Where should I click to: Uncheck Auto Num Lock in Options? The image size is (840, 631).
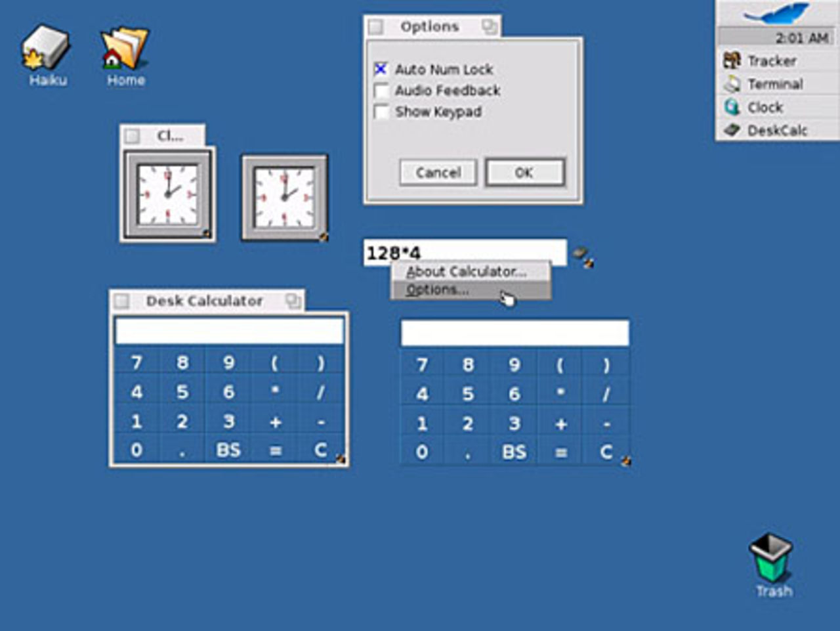[381, 69]
